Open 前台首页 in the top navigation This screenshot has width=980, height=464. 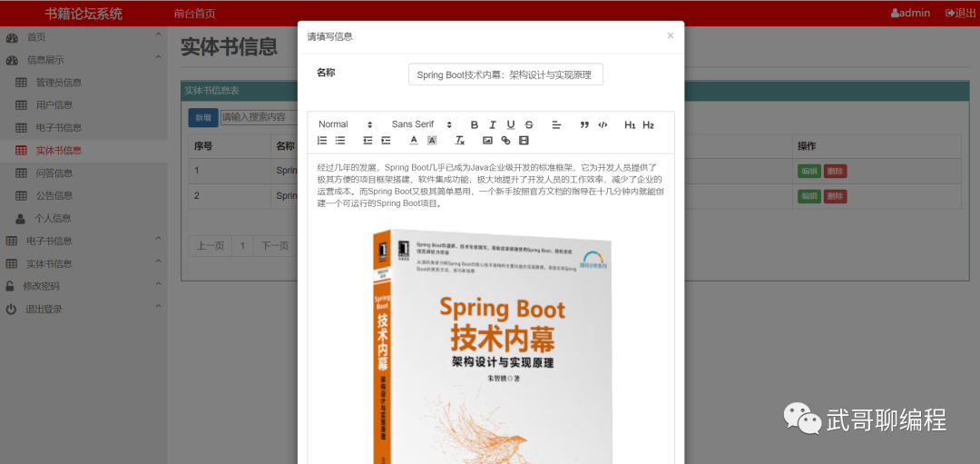coord(194,13)
